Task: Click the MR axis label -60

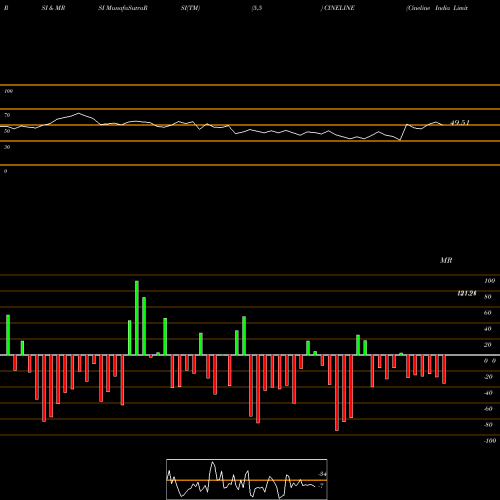Action: pos(488,409)
